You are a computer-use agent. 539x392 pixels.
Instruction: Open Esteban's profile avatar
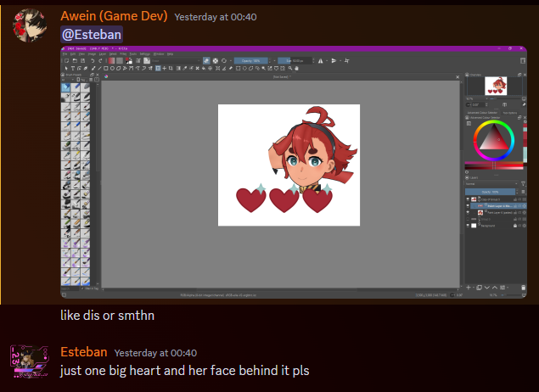(x=30, y=361)
